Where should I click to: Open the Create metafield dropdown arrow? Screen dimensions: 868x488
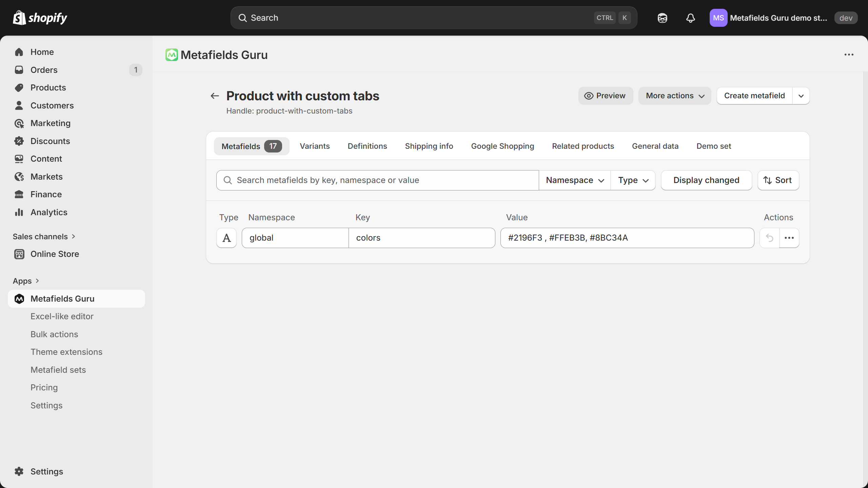pos(801,96)
